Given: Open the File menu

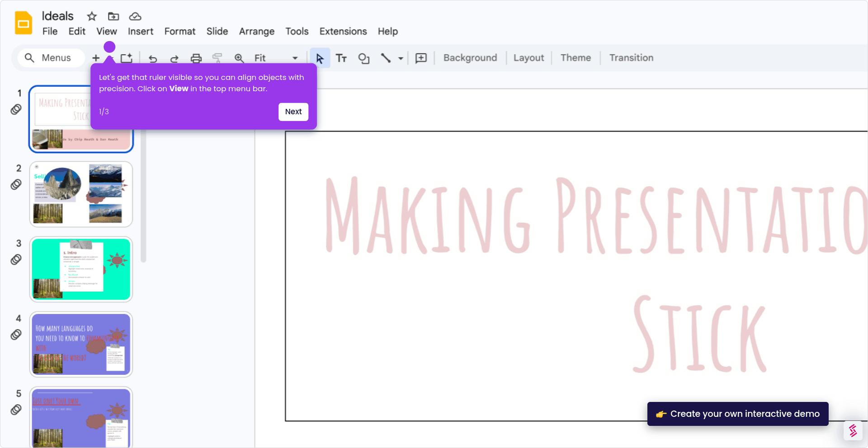Looking at the screenshot, I should 50,31.
